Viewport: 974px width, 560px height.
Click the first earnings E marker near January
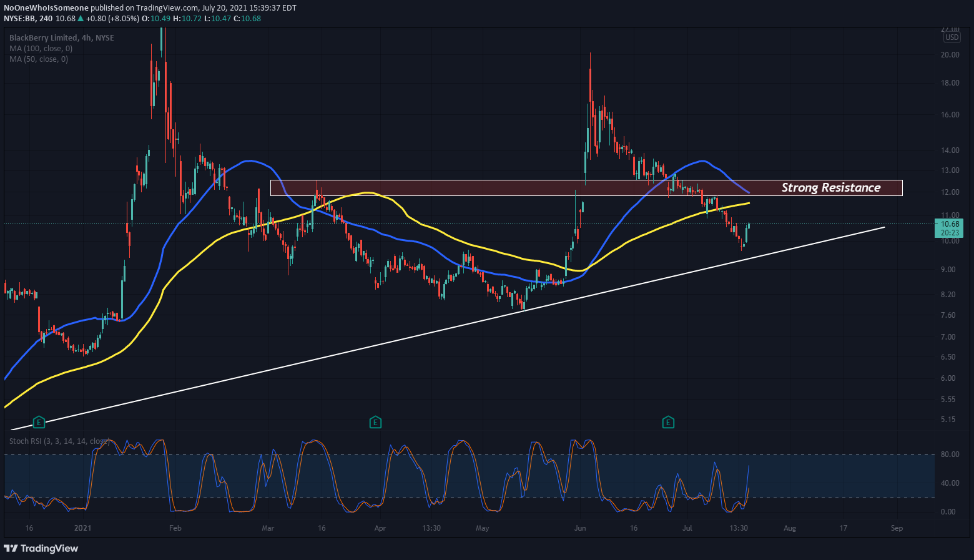pyautogui.click(x=39, y=423)
